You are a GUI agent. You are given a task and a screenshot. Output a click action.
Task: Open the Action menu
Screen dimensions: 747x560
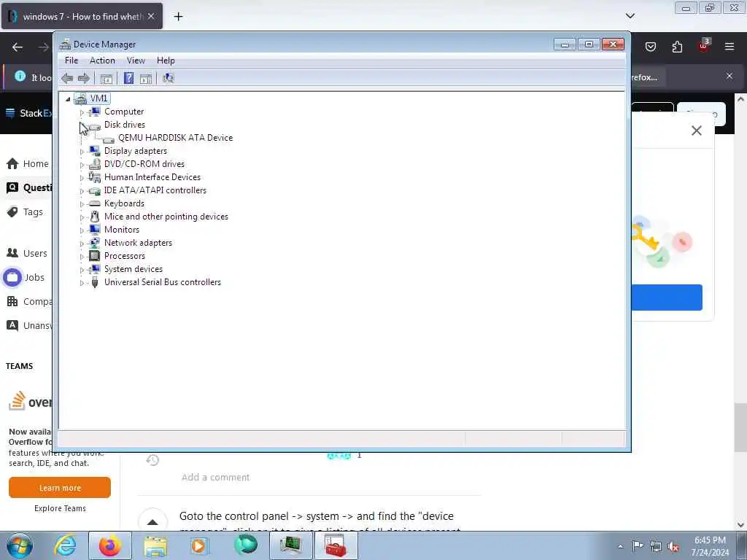tap(102, 61)
